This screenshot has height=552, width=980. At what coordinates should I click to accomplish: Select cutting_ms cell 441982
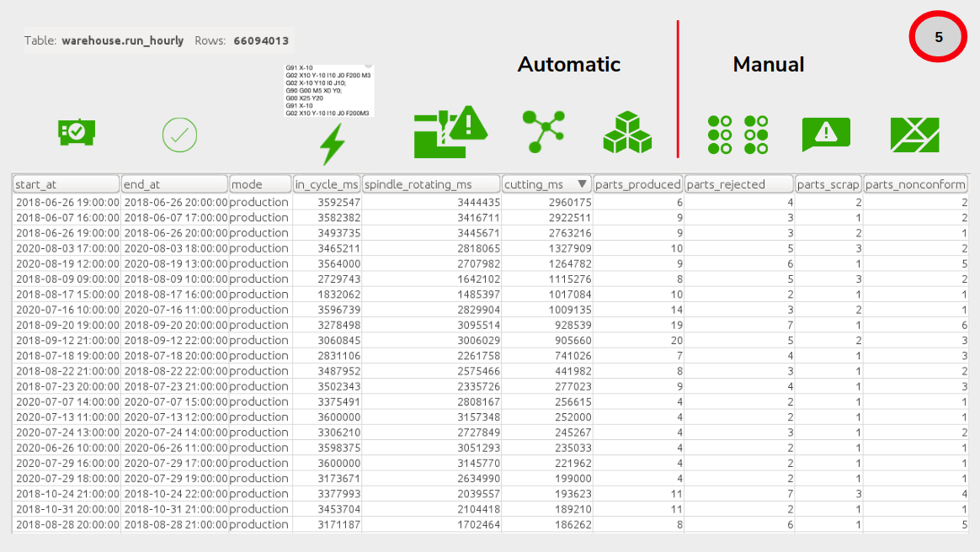point(547,371)
